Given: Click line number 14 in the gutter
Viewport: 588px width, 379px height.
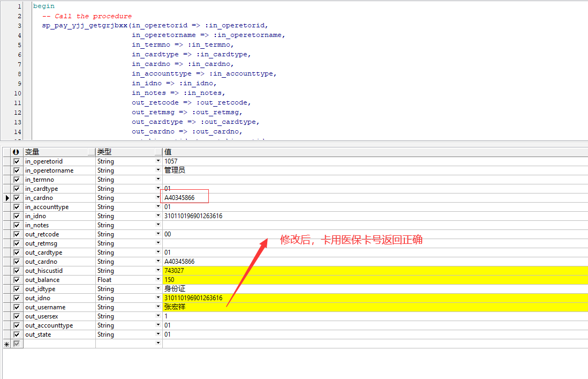Looking at the screenshot, I should tap(18, 132).
